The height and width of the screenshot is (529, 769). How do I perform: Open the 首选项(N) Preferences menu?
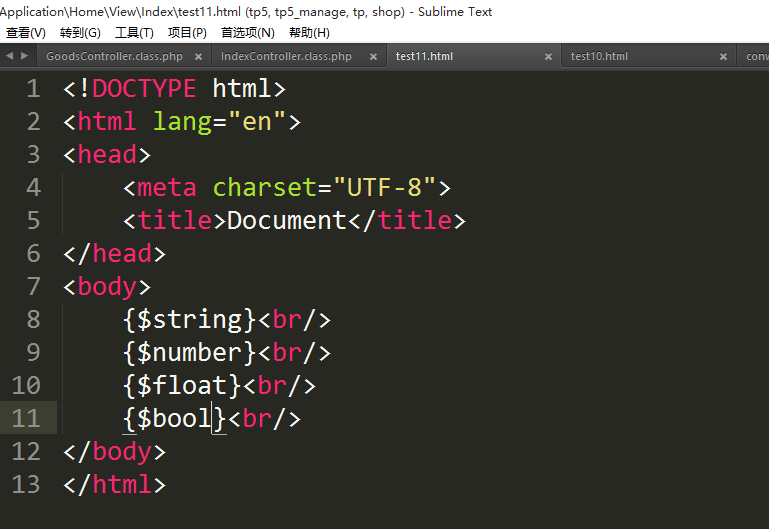pyautogui.click(x=248, y=33)
